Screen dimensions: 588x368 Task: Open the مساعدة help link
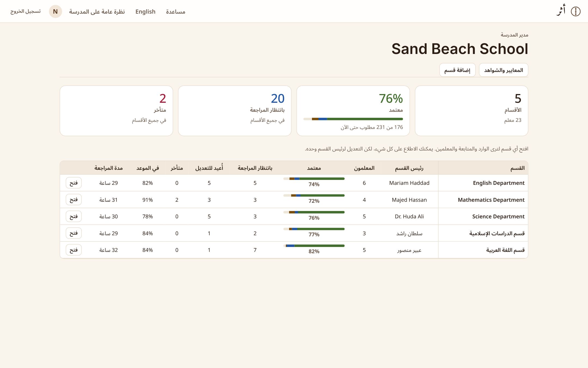pos(176,11)
